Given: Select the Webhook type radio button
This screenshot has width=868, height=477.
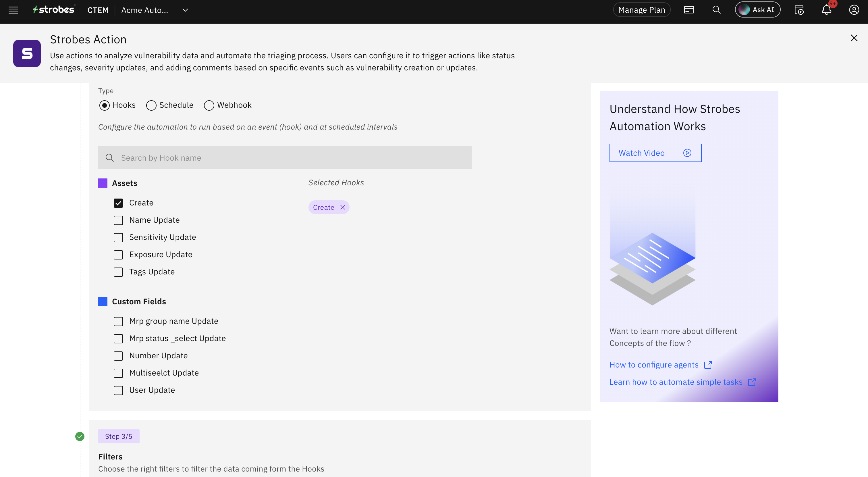Looking at the screenshot, I should coord(209,105).
